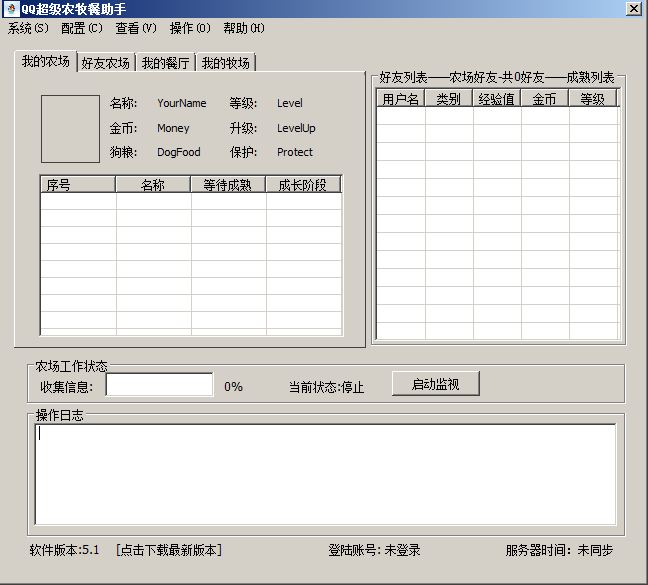Click the Level value text
648x585 pixels.
(290, 103)
